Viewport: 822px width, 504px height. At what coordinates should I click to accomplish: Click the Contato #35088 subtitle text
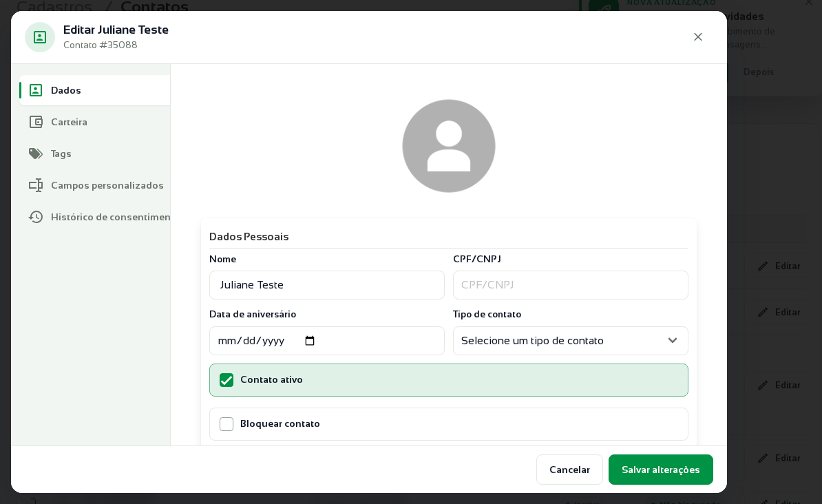[x=100, y=45]
